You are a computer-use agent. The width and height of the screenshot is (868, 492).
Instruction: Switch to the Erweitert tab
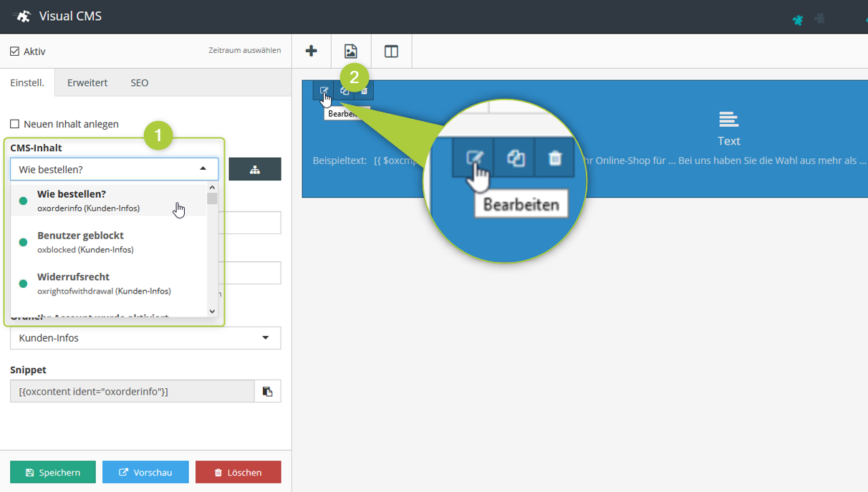coord(87,82)
